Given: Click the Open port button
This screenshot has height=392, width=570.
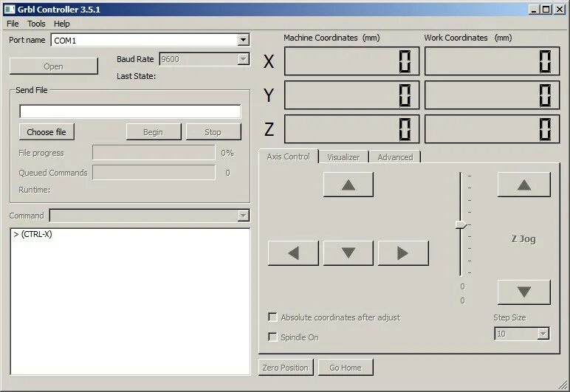Looking at the screenshot, I should point(53,66).
